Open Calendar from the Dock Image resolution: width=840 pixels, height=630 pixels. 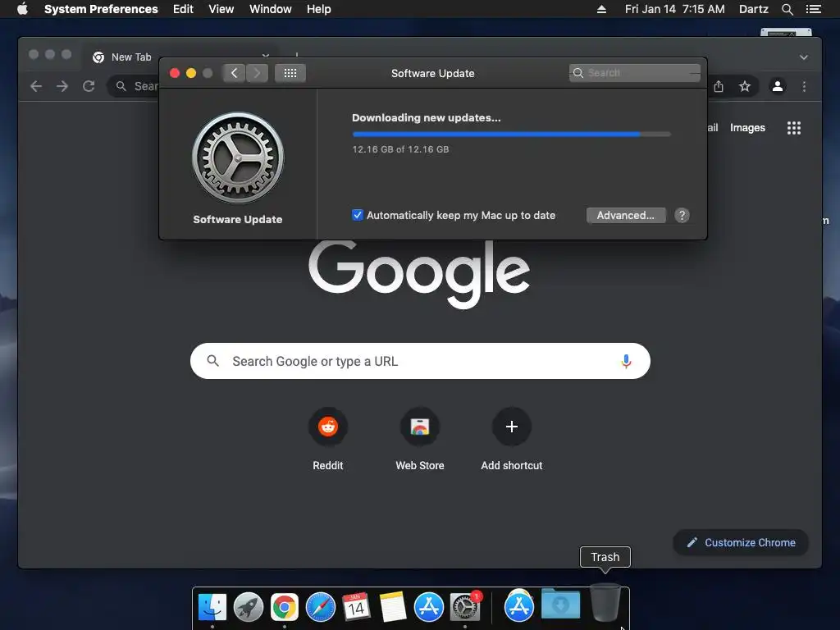tap(356, 607)
